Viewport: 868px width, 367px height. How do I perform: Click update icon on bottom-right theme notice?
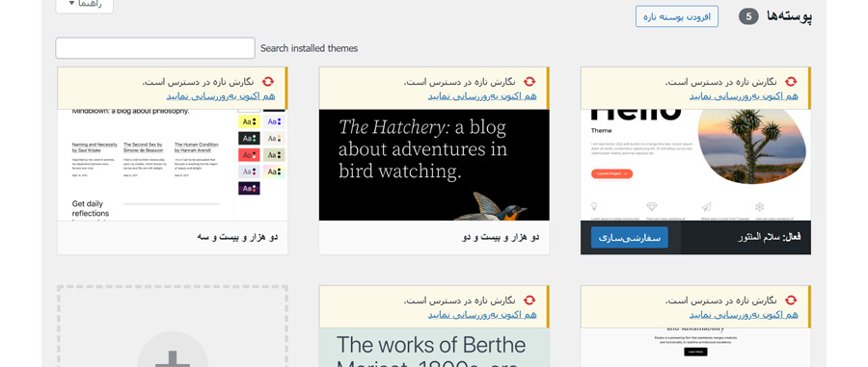tap(791, 301)
